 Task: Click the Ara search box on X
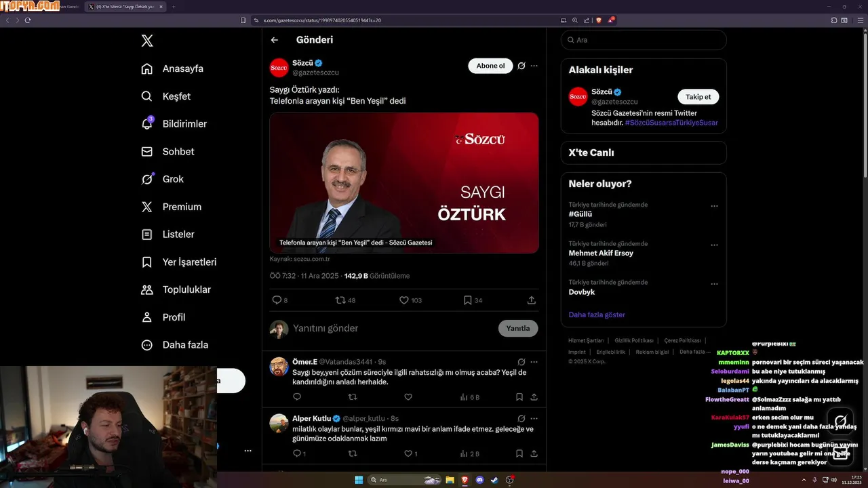click(x=644, y=40)
